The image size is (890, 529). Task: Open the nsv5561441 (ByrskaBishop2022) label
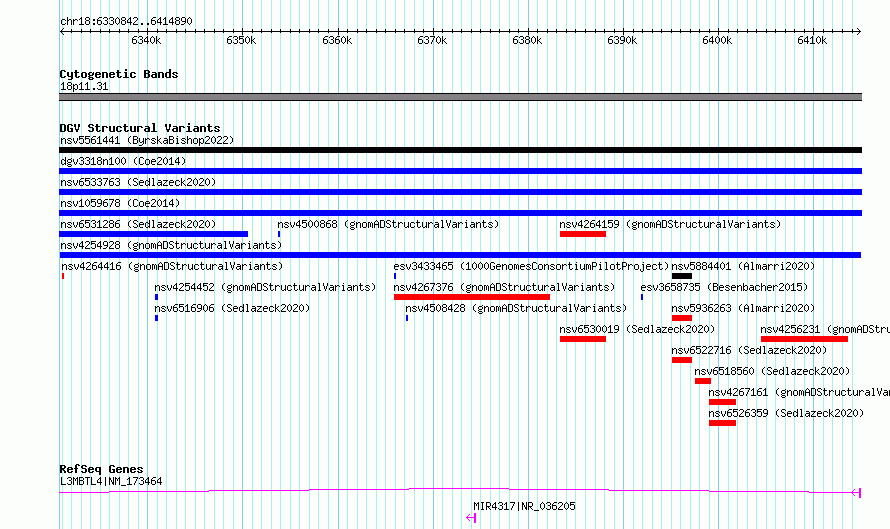click(x=147, y=140)
